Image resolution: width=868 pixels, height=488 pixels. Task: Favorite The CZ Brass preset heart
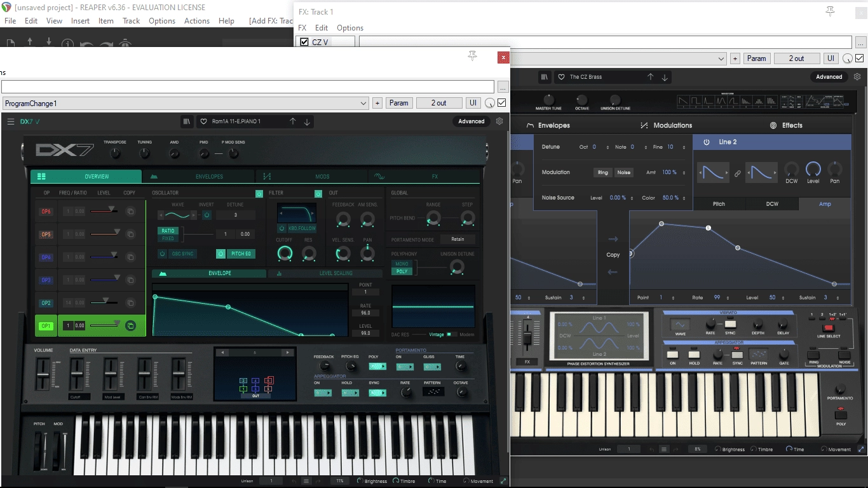click(561, 77)
